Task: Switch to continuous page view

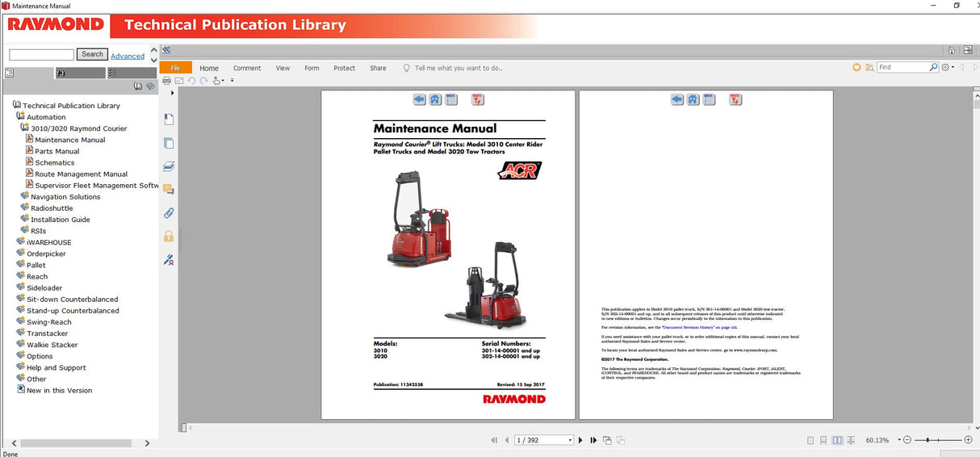Action: tap(824, 440)
